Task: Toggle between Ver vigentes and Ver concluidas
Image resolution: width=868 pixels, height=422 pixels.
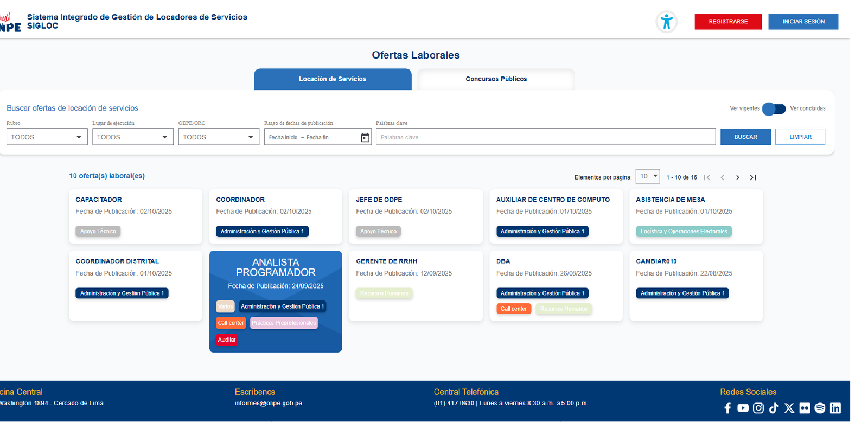Action: tap(774, 109)
